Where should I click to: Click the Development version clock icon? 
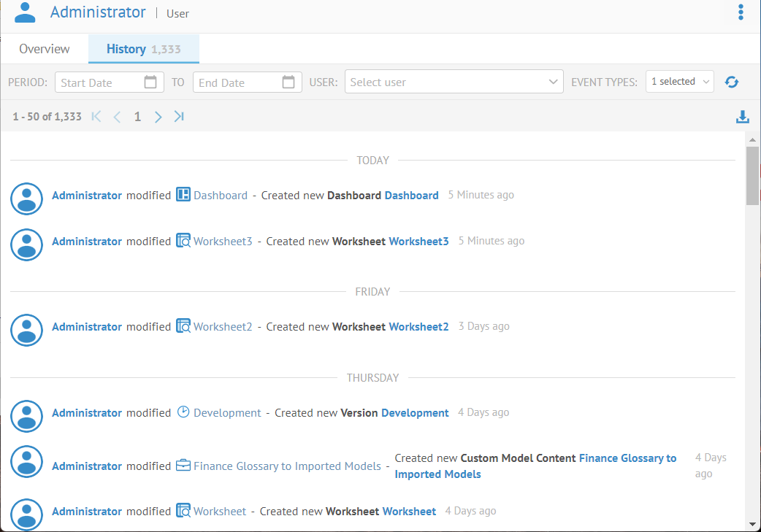pyautogui.click(x=183, y=412)
